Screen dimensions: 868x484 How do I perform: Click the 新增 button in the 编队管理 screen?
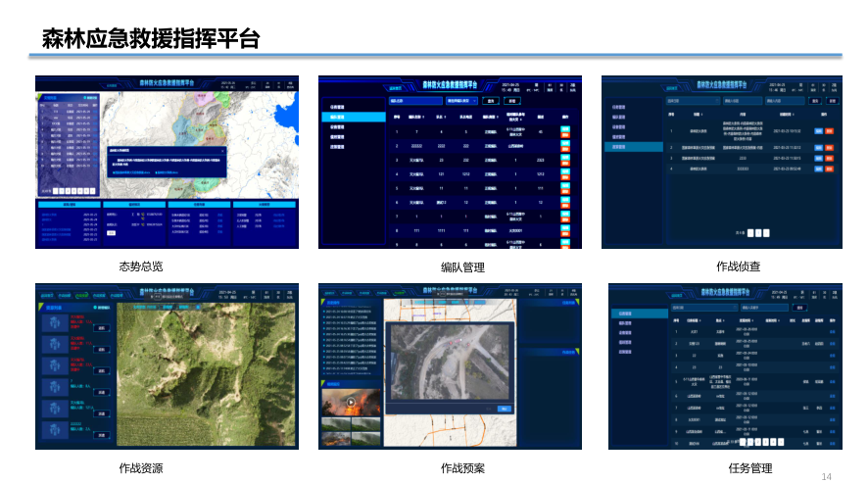(x=511, y=100)
